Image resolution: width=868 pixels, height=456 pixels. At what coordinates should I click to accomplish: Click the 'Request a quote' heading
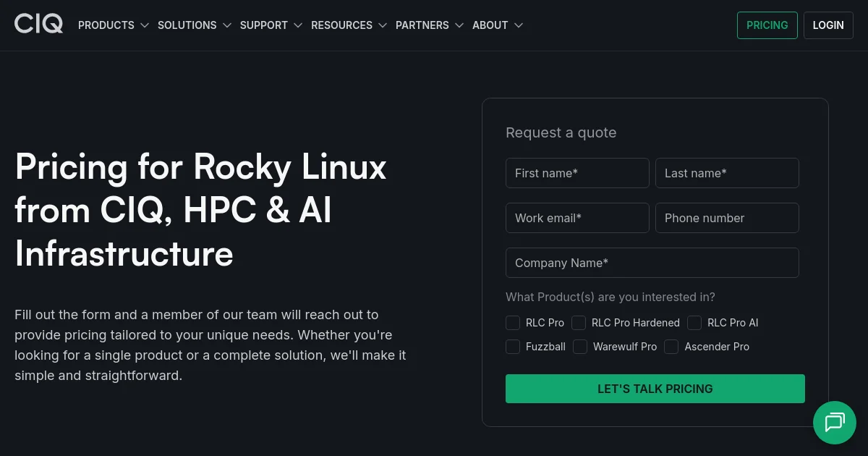coord(561,132)
